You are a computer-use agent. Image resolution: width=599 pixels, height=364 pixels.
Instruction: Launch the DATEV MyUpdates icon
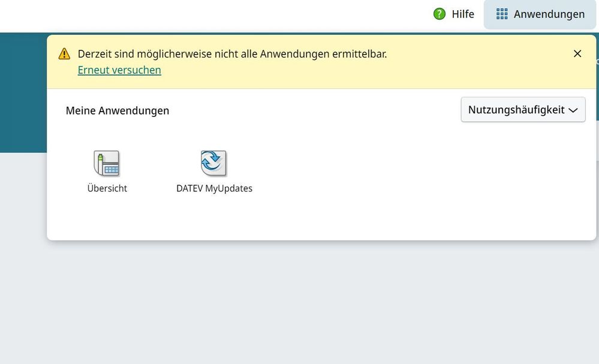coord(213,163)
